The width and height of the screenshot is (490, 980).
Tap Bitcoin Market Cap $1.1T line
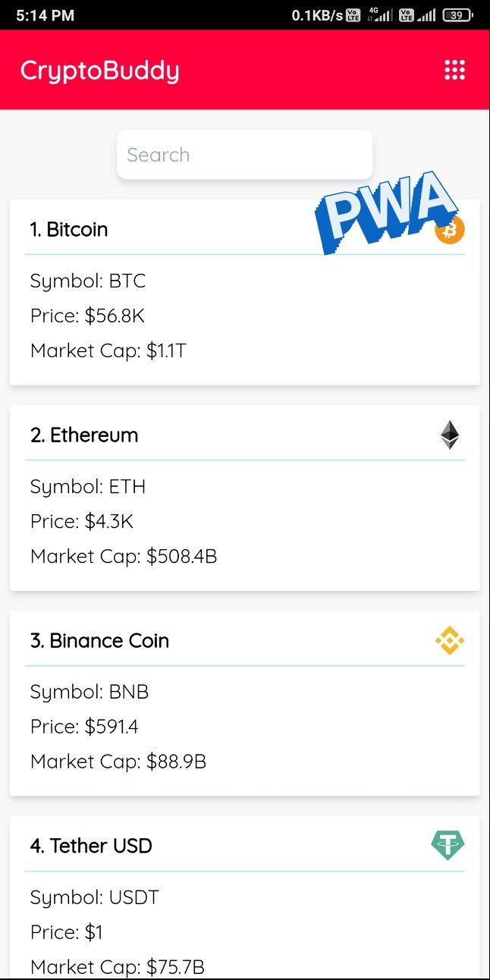pyautogui.click(x=108, y=351)
